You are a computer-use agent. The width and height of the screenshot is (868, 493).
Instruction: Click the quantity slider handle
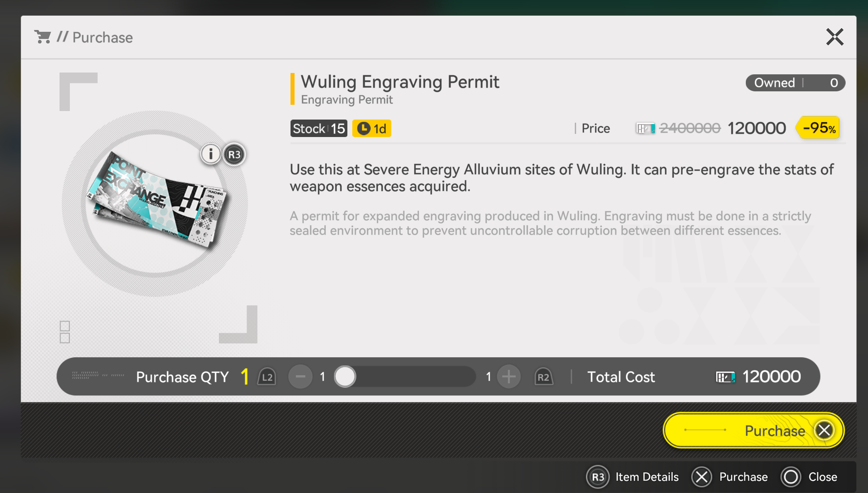click(345, 377)
